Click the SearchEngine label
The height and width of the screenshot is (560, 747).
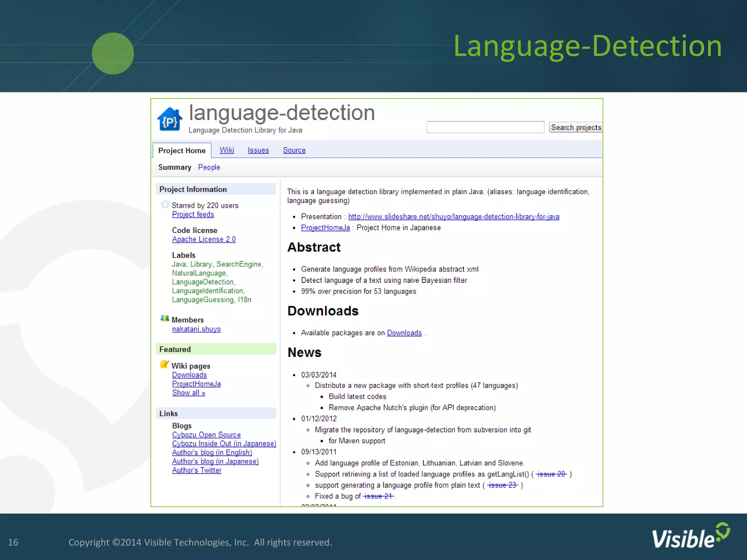point(239,264)
